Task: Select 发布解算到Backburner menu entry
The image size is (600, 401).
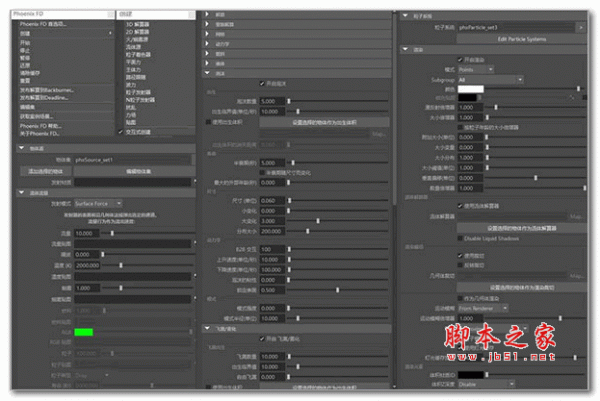Action: 47,90
